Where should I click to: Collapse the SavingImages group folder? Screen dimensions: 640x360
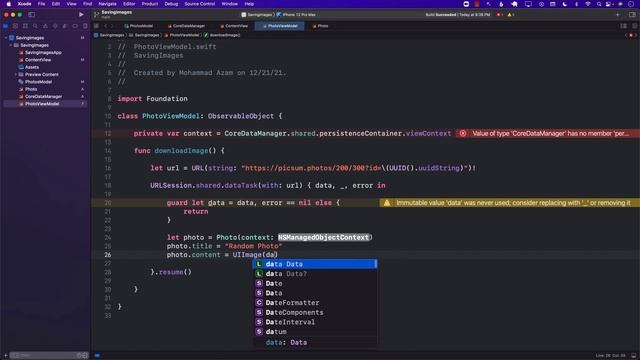[x=11, y=45]
